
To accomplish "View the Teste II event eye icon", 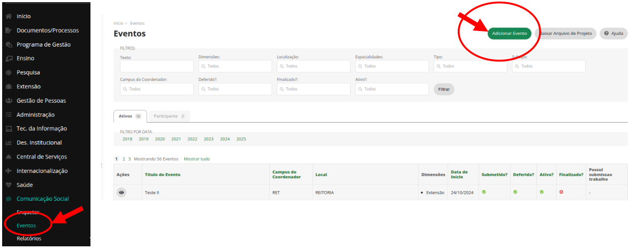I will coord(122,192).
